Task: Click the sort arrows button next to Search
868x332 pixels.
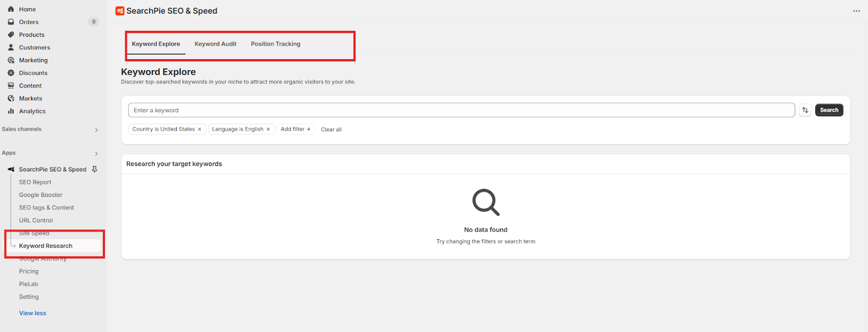Action: coord(805,110)
